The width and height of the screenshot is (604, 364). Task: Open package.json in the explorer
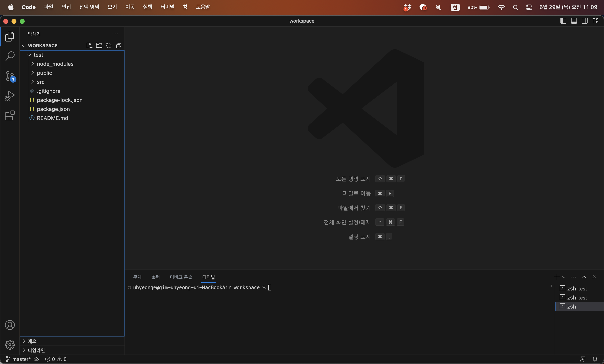(x=53, y=109)
